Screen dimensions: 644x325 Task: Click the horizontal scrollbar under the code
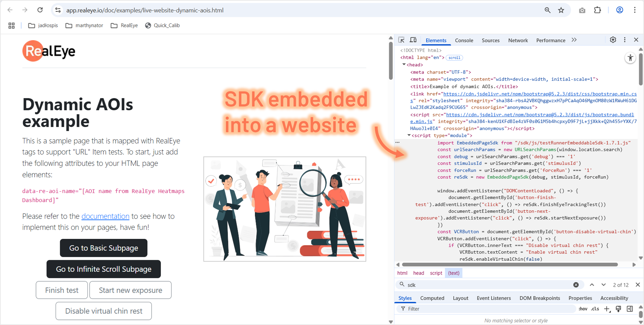tap(510, 265)
